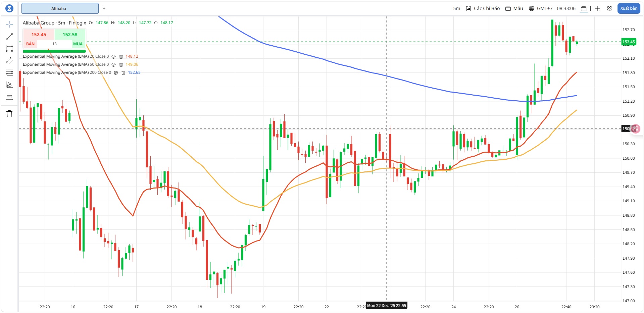Image resolution: width=644 pixels, height=313 pixels.
Task: Click the trash icon in left toolbar
Action: coord(9,114)
